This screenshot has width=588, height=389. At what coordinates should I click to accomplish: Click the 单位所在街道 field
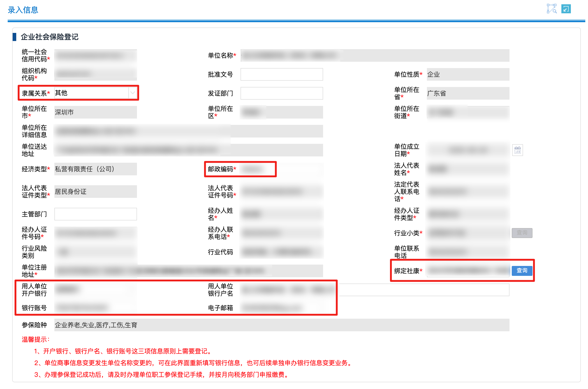(x=468, y=112)
